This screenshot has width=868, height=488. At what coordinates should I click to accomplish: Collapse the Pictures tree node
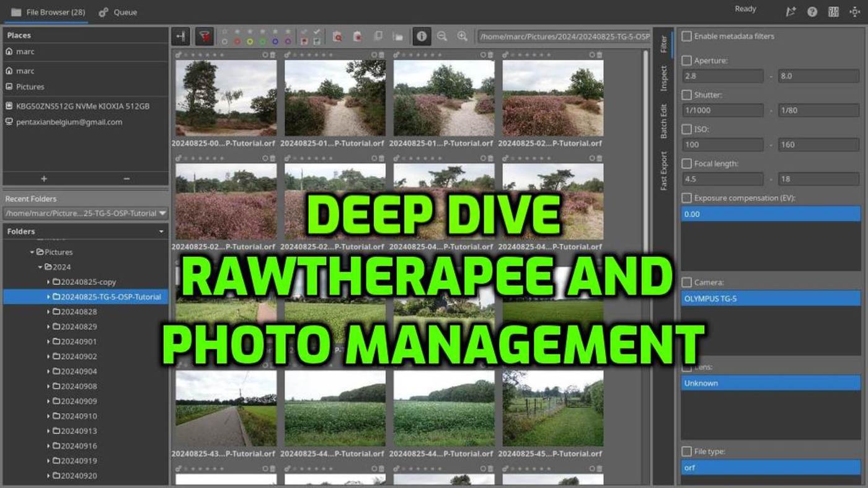32,252
